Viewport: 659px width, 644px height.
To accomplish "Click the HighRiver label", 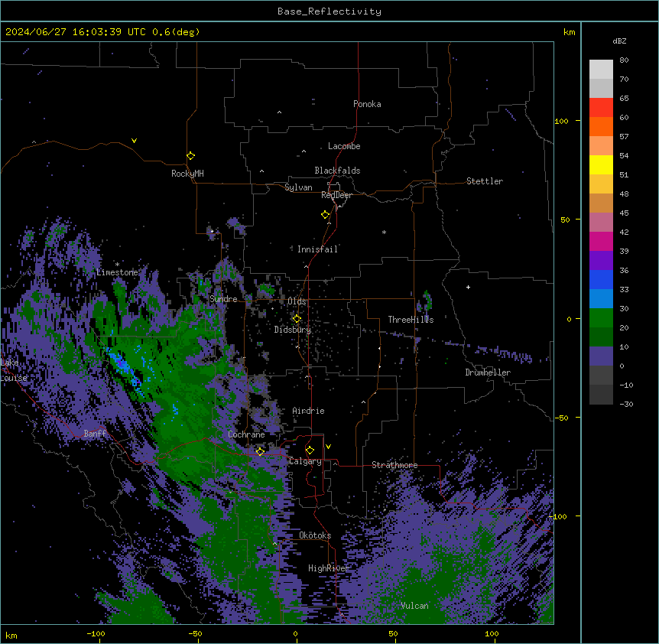I will click(329, 568).
